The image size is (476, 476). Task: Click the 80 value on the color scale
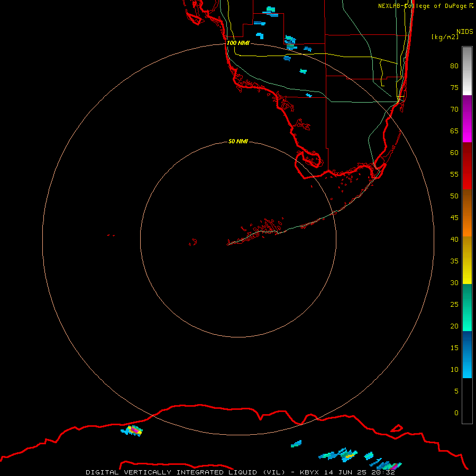pyautogui.click(x=454, y=66)
